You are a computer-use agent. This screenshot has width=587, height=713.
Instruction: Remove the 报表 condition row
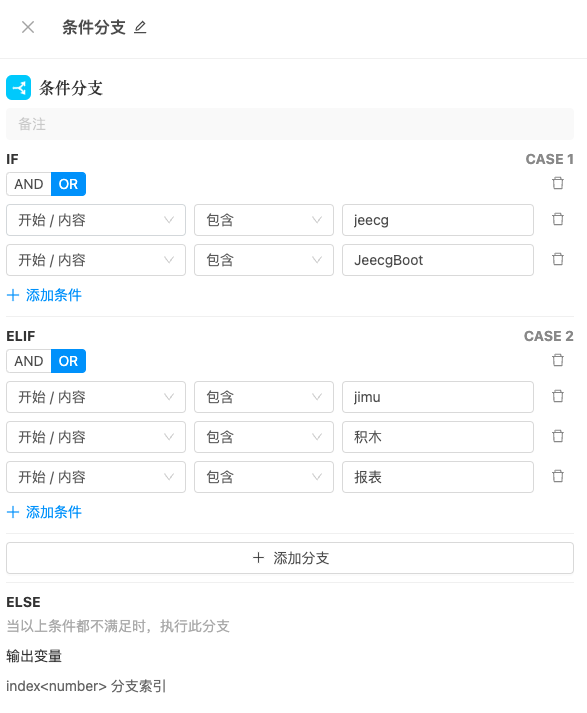[x=557, y=476]
